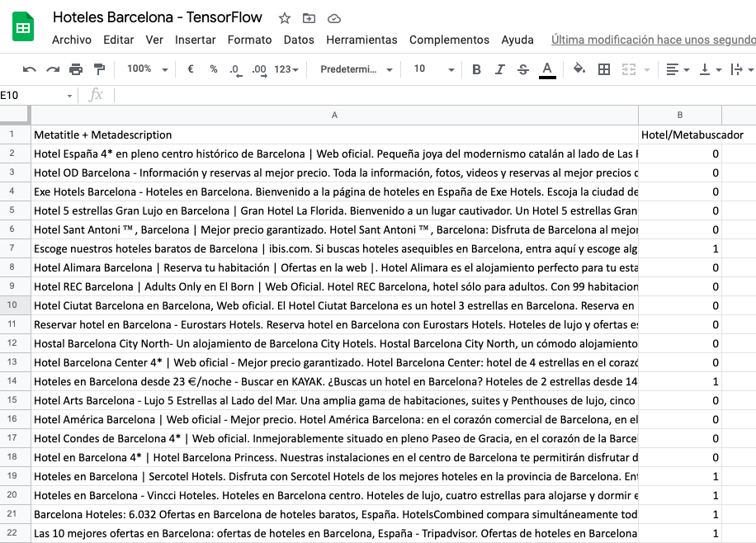Open the Complementos menu
Image resolution: width=756 pixels, height=543 pixels.
pos(449,40)
